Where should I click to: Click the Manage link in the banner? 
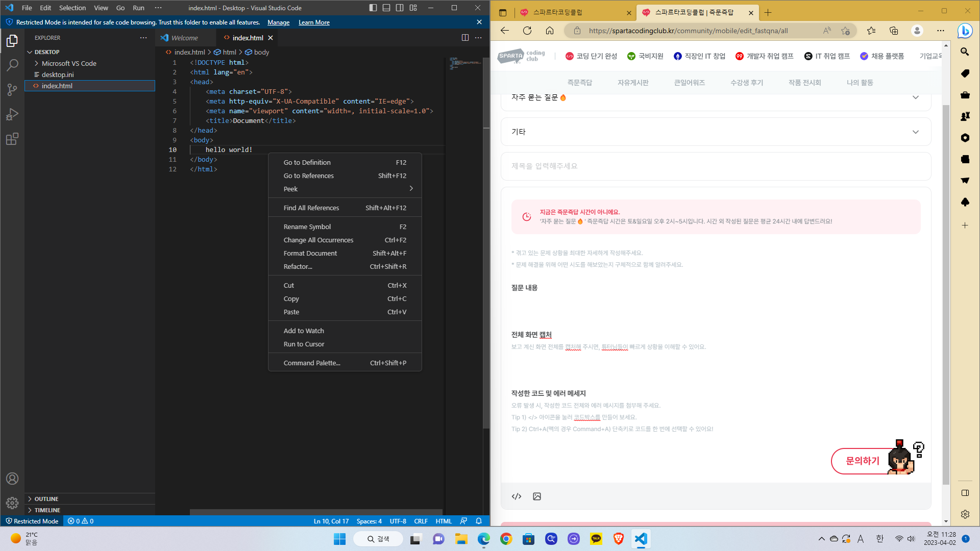pyautogui.click(x=278, y=22)
